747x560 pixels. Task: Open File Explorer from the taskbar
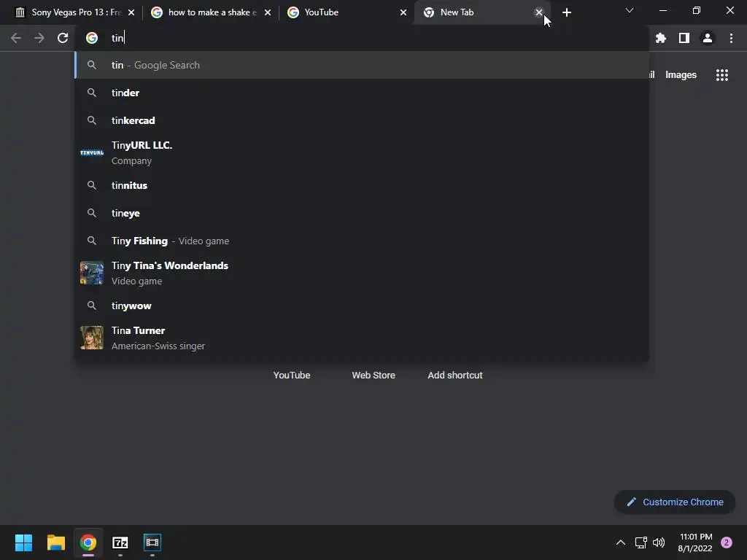[x=55, y=542]
